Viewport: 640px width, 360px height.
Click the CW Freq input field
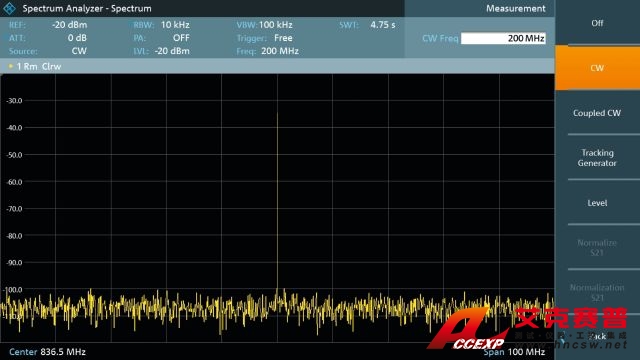tap(503, 38)
